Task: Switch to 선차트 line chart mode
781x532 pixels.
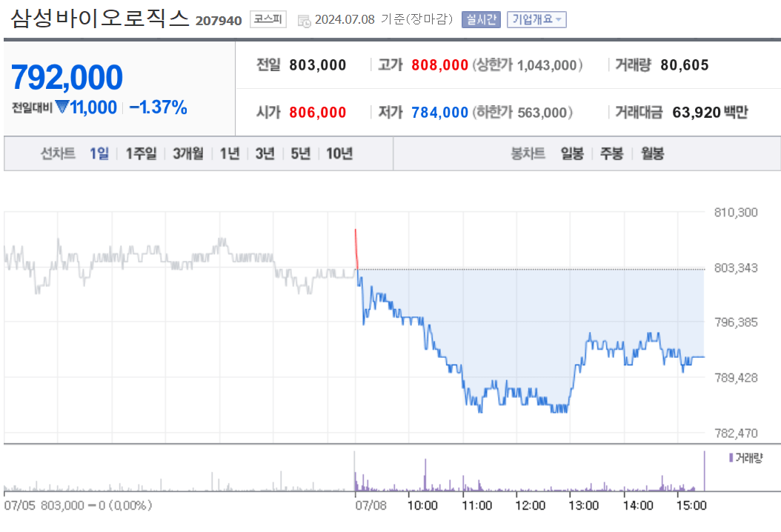Action: click(x=58, y=154)
